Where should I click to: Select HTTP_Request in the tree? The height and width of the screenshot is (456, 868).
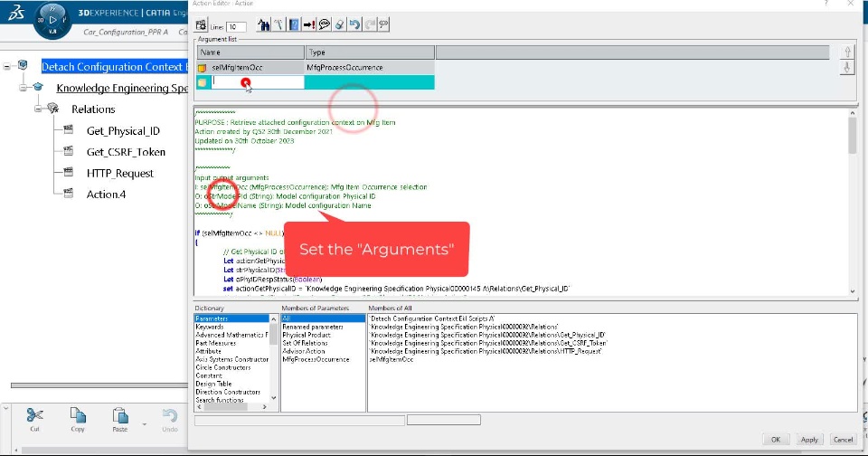[120, 174]
